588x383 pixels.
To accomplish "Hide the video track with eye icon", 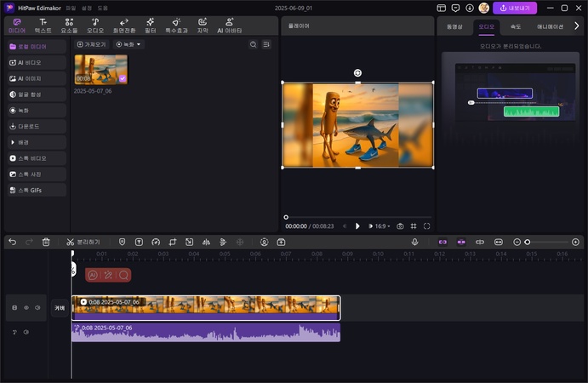I will pos(26,307).
